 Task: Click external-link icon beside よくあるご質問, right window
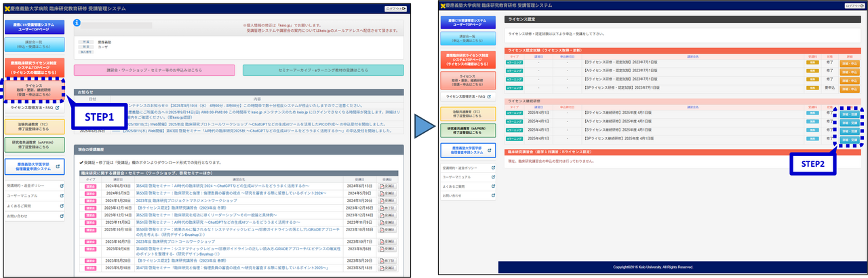493,186
